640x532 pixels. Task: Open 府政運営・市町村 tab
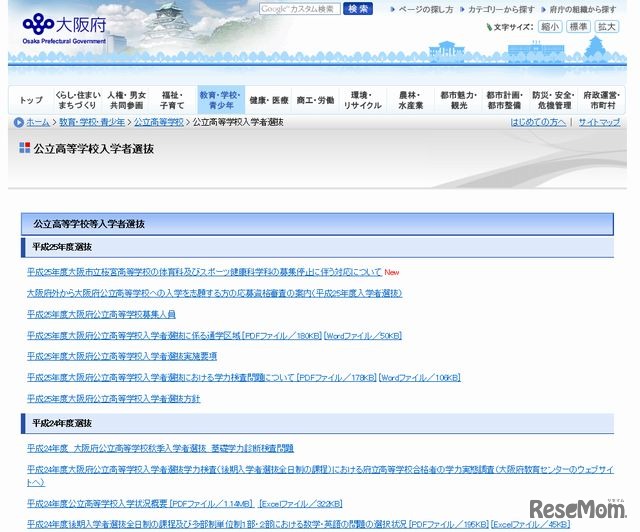tap(602, 100)
